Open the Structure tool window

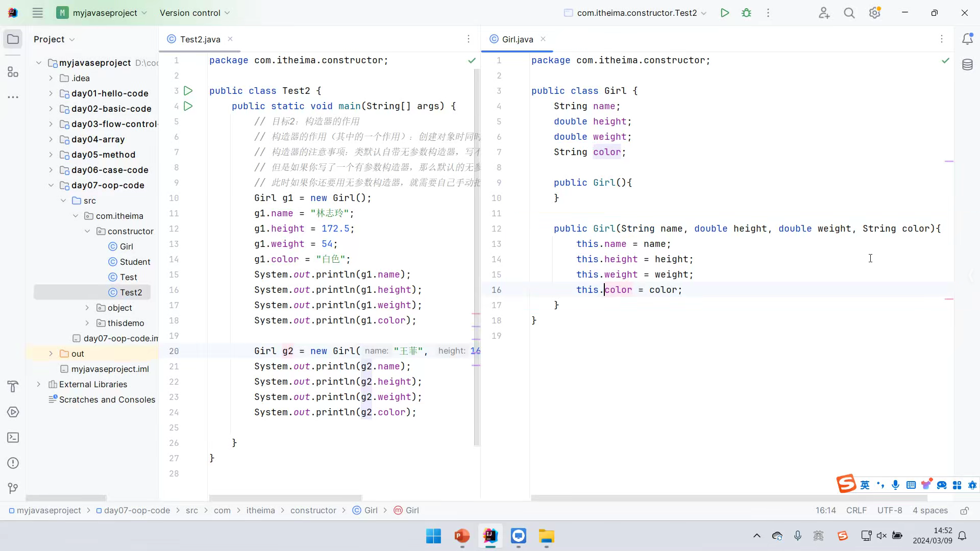click(x=13, y=72)
